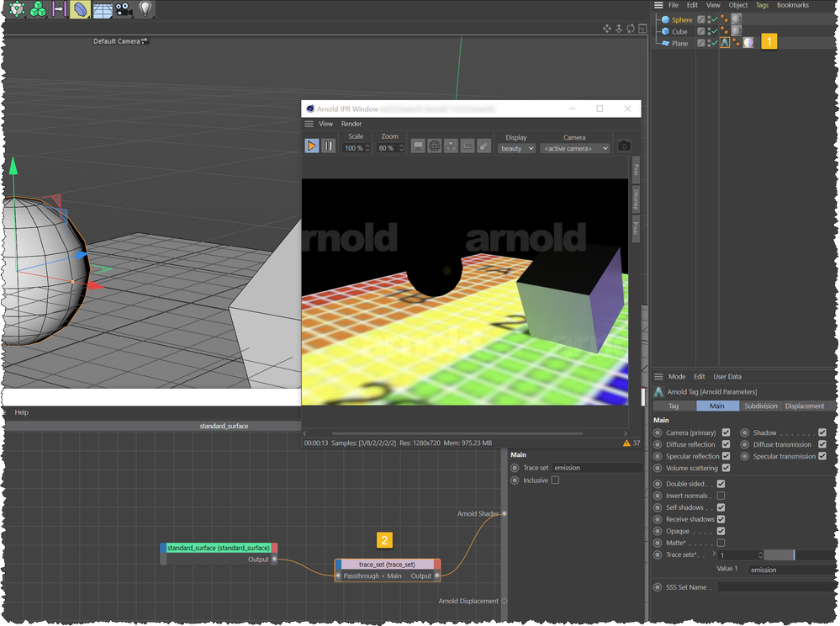Click the warning triangle in IPR status bar
Screen dimensions: 840x626
(x=626, y=443)
